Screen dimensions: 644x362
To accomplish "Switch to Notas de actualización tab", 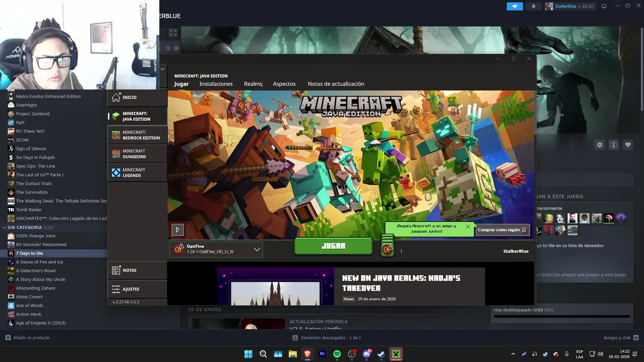I will point(336,84).
